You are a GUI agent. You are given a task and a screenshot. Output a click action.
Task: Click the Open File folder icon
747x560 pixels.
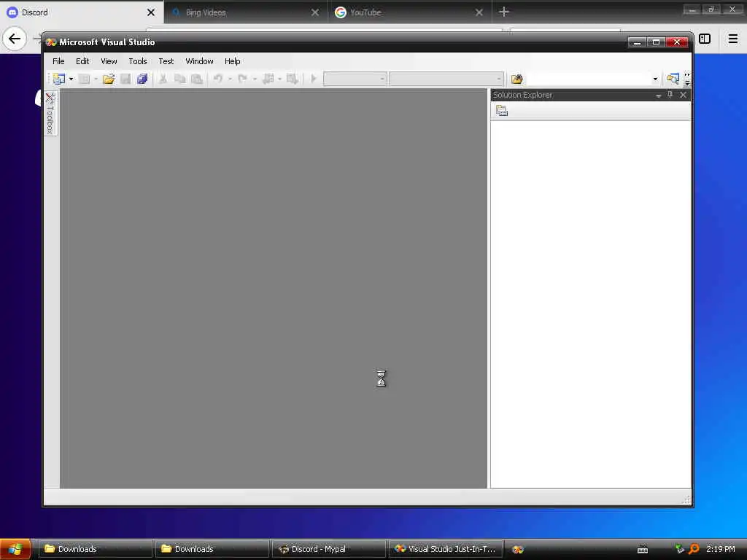point(109,79)
